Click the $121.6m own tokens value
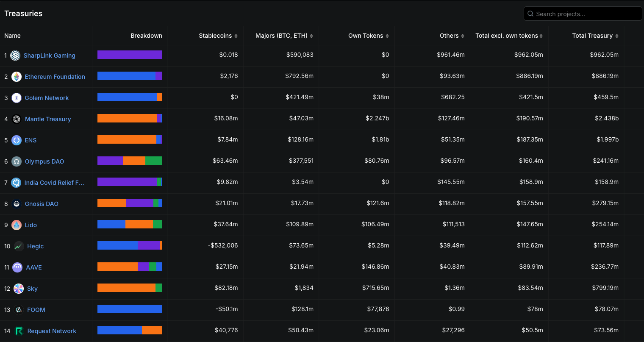644x342 pixels. (378, 203)
